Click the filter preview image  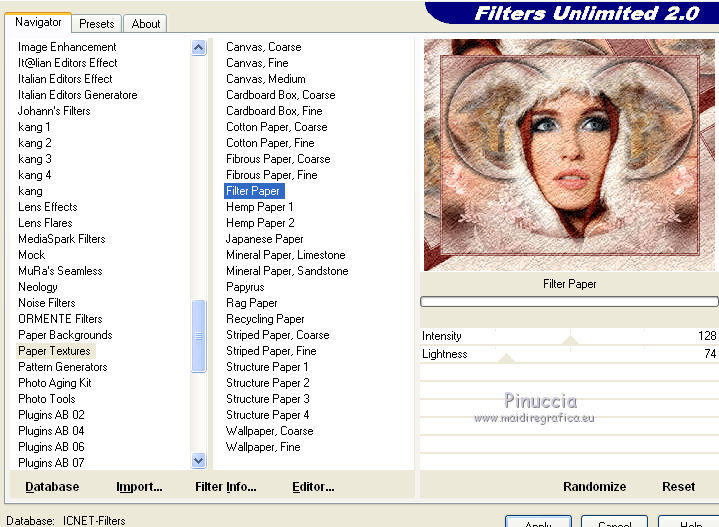point(569,155)
